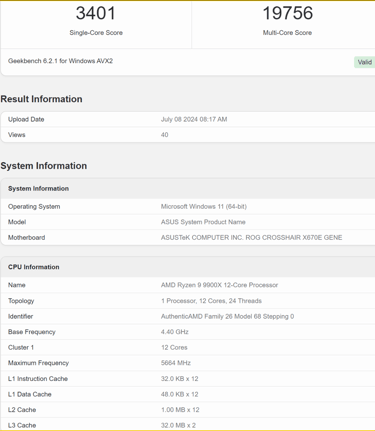Click the Operating System label
The width and height of the screenshot is (375, 431).
click(x=34, y=207)
